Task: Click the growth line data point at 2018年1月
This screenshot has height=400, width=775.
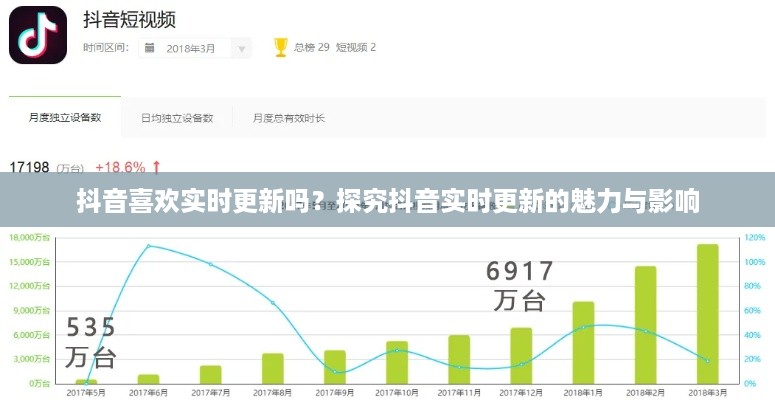Action: pyautogui.click(x=583, y=327)
